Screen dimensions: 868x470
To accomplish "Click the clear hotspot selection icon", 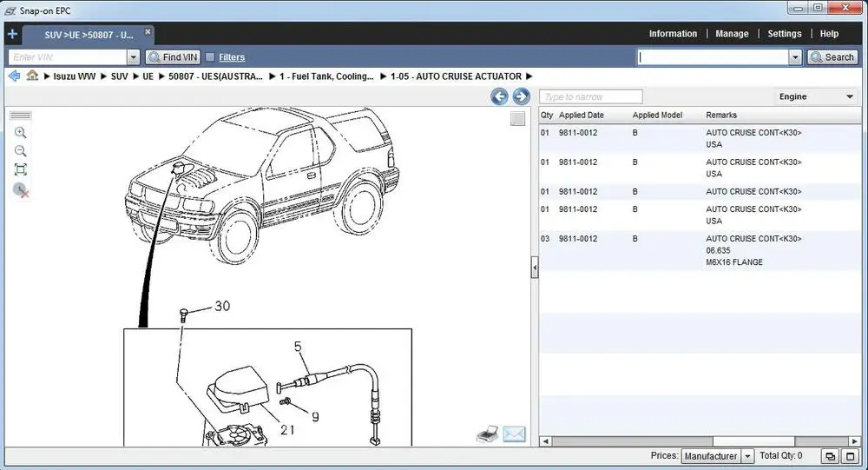I will 21,190.
